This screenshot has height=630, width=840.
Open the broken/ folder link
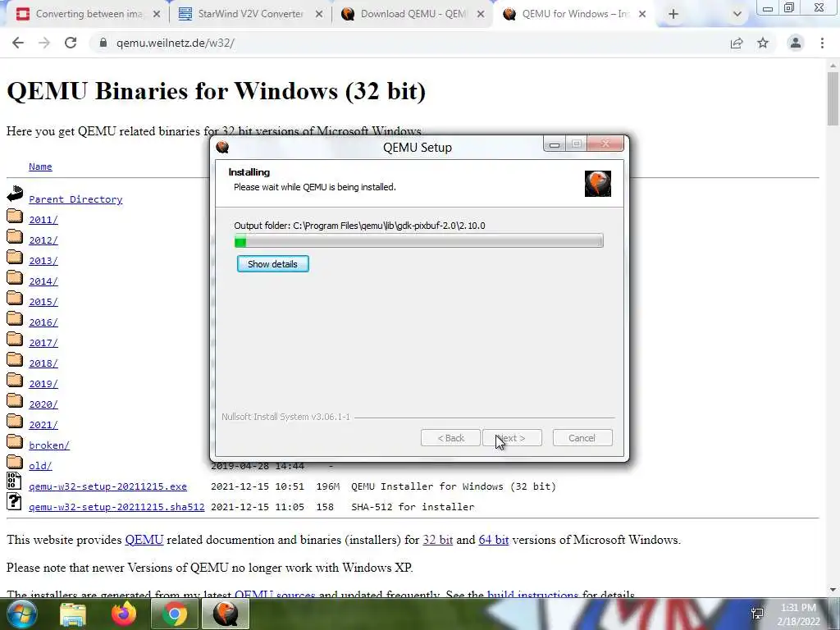[49, 445]
